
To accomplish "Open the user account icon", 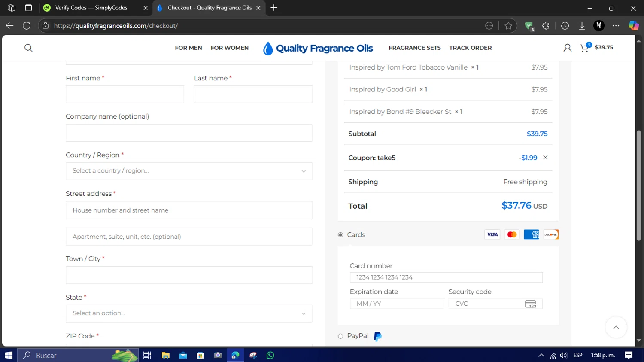I will (x=567, y=48).
